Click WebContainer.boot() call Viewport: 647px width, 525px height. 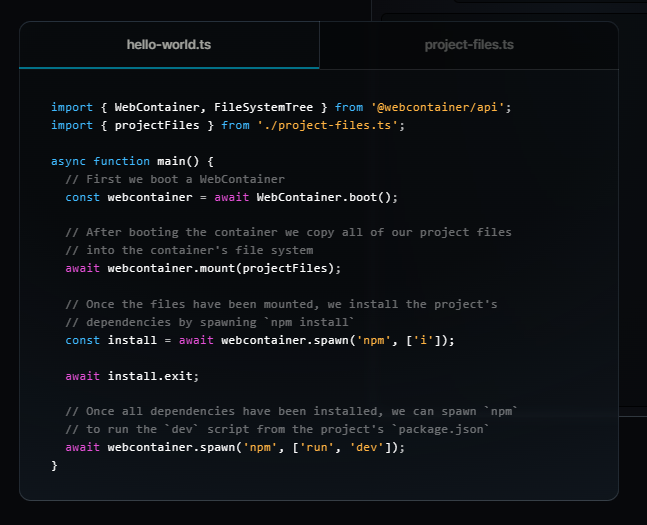(x=327, y=197)
